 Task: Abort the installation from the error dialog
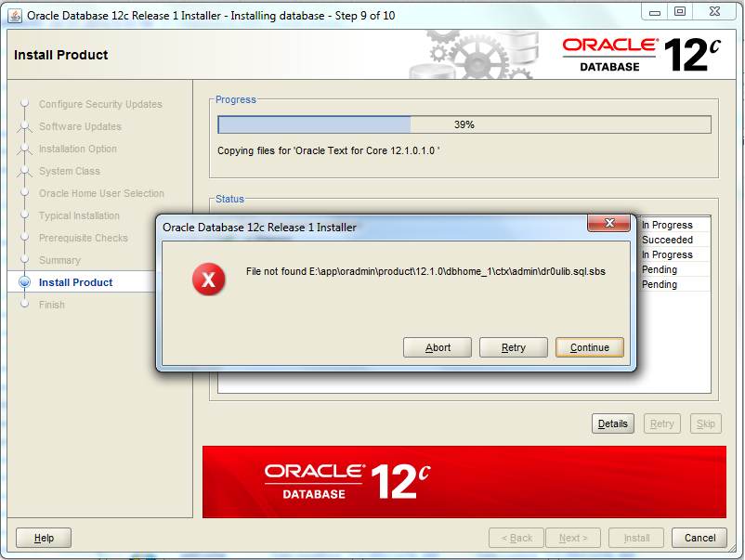[x=437, y=346]
